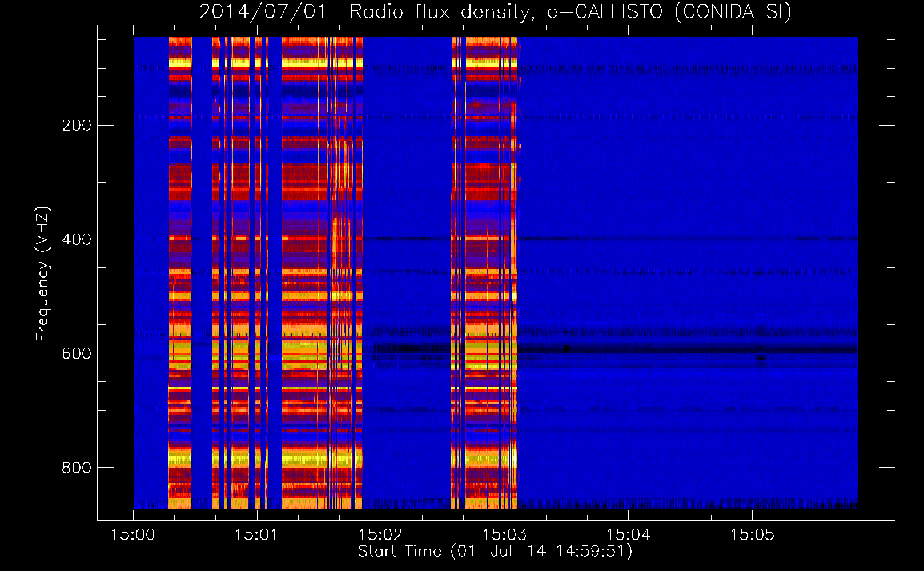Click the 15:02 time tick label
The width and height of the screenshot is (924, 571).
click(x=380, y=535)
